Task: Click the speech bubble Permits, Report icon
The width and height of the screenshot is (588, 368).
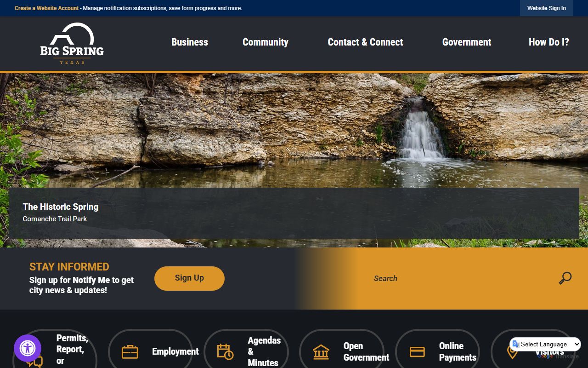Action: point(34,362)
